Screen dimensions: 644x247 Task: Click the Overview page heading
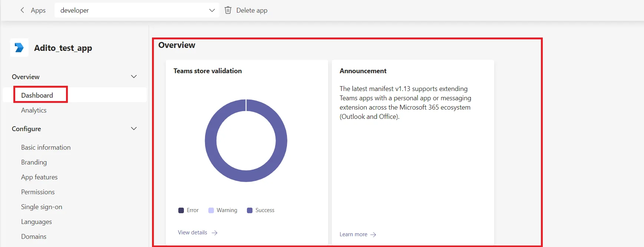(x=176, y=45)
